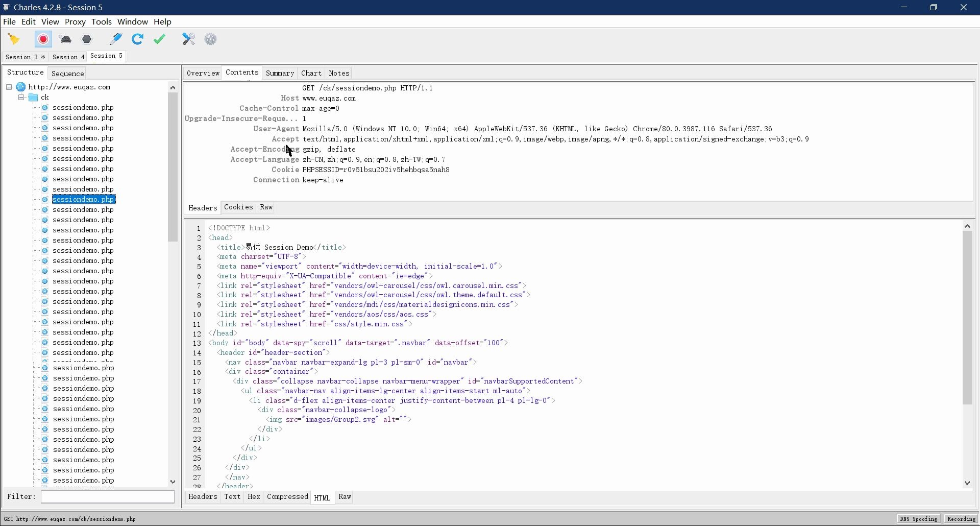Image resolution: width=980 pixels, height=526 pixels.
Task: Show response Hex tab
Action: (x=254, y=496)
